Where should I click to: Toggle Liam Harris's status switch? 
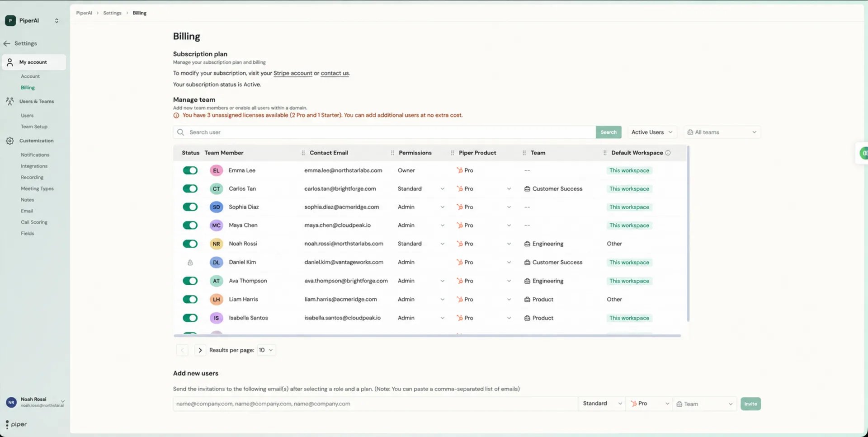190,299
